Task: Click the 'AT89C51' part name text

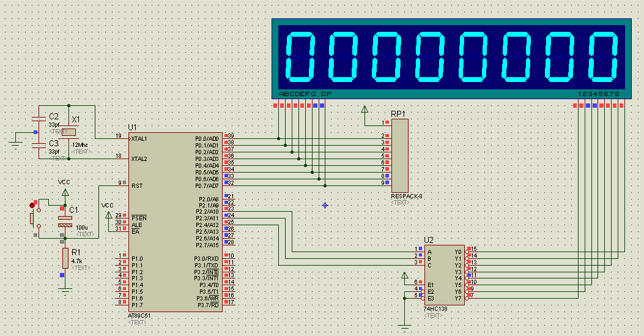Action: tap(139, 316)
